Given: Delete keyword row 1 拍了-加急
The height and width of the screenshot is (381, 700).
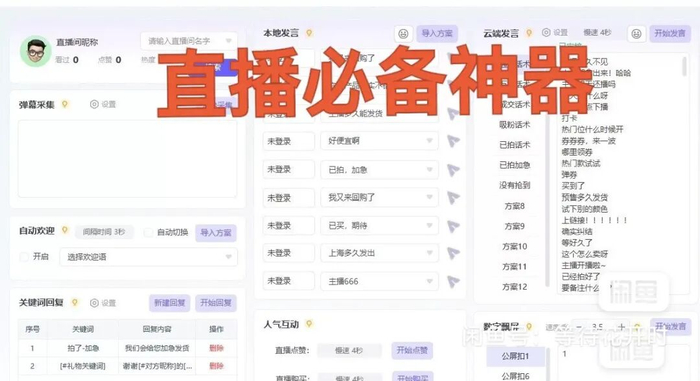Looking at the screenshot, I should tap(216, 348).
